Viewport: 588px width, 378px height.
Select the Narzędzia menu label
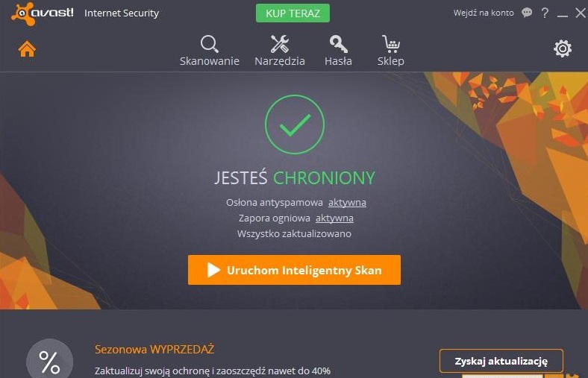pos(279,60)
